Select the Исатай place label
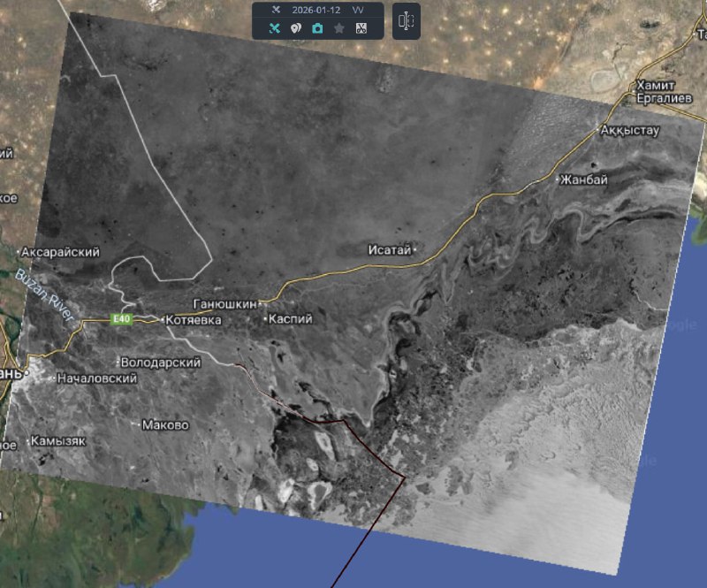This screenshot has height=588, width=707. coord(390,250)
